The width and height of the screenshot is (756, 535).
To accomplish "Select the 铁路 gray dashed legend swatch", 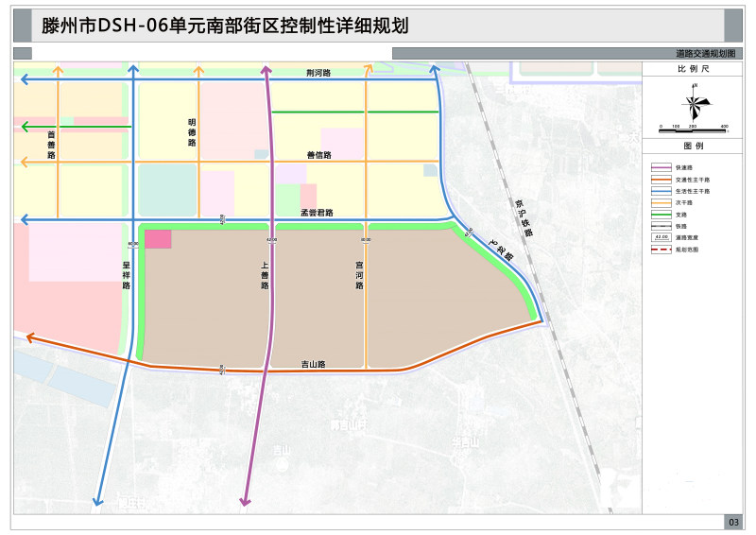I will pos(661,226).
